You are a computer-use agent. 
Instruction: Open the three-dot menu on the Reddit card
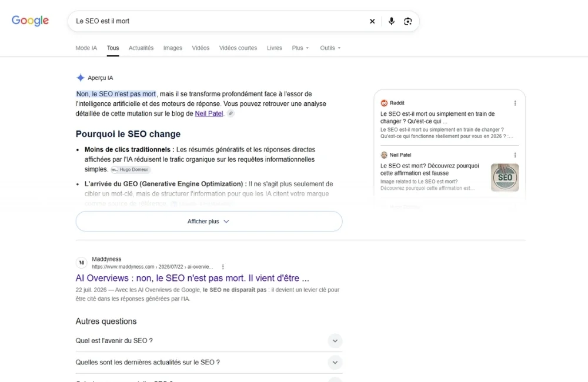(x=515, y=103)
